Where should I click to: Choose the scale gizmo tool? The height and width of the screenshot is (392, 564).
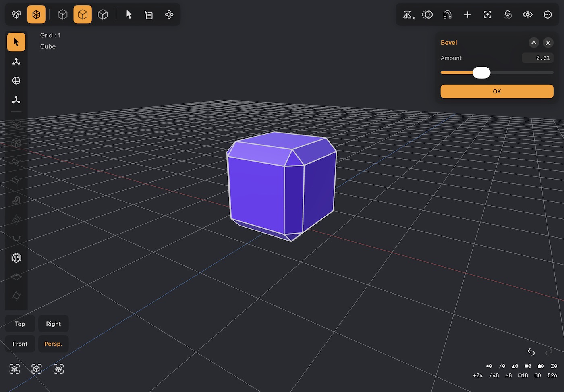tap(16, 100)
